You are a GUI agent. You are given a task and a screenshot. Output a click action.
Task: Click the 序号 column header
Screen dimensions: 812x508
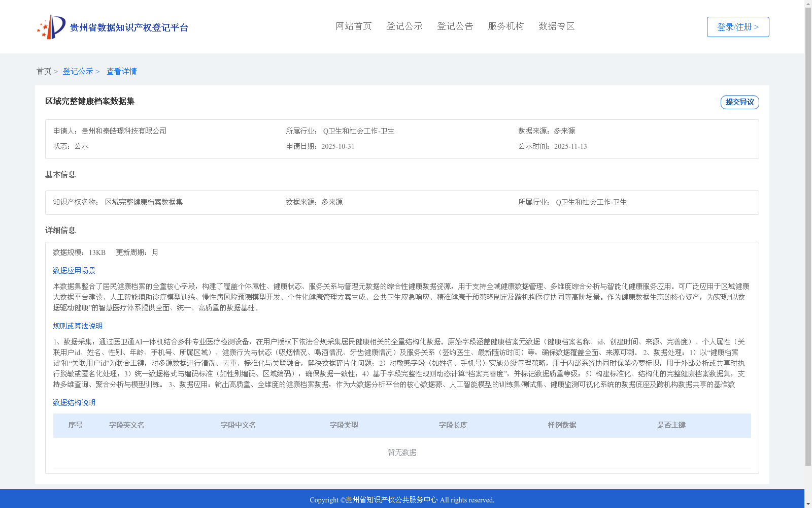click(76, 425)
